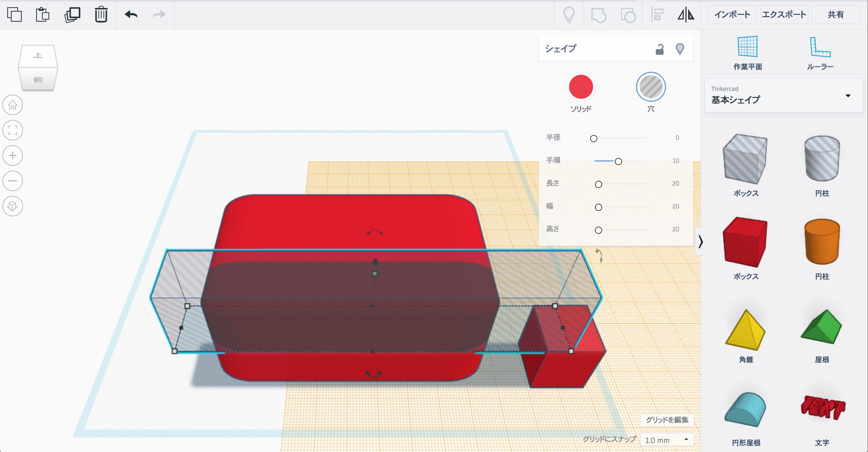
Task: Collapse the shapes side panel chevron
Action: [x=700, y=241]
